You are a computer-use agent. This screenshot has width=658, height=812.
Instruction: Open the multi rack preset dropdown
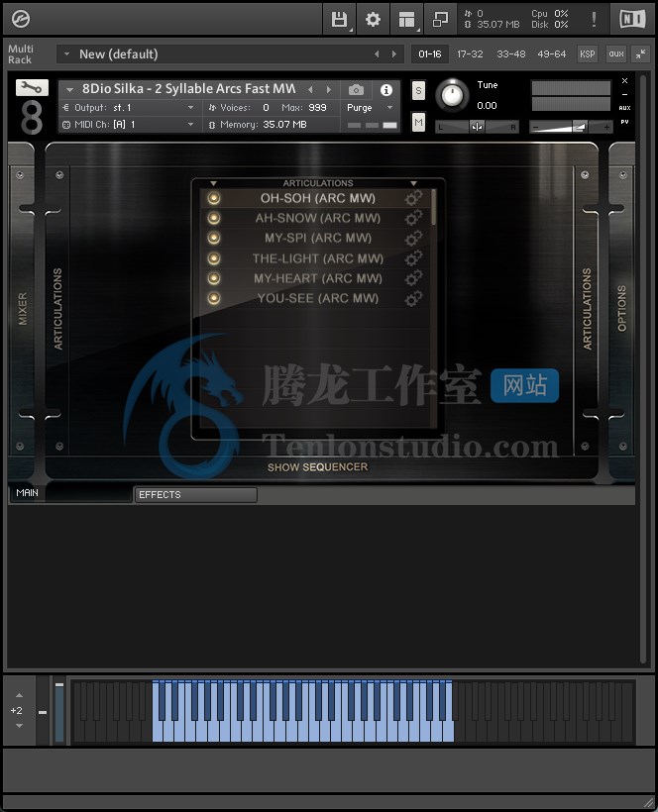[x=66, y=53]
